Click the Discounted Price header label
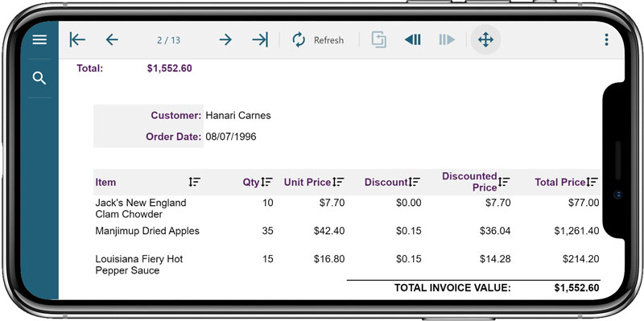This screenshot has height=321, width=644. (x=469, y=182)
